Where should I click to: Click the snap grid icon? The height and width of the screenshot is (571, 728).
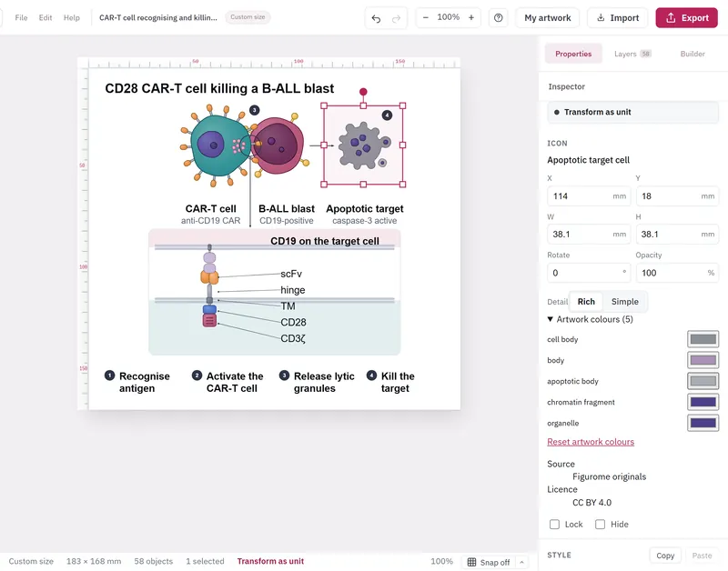[x=471, y=562]
